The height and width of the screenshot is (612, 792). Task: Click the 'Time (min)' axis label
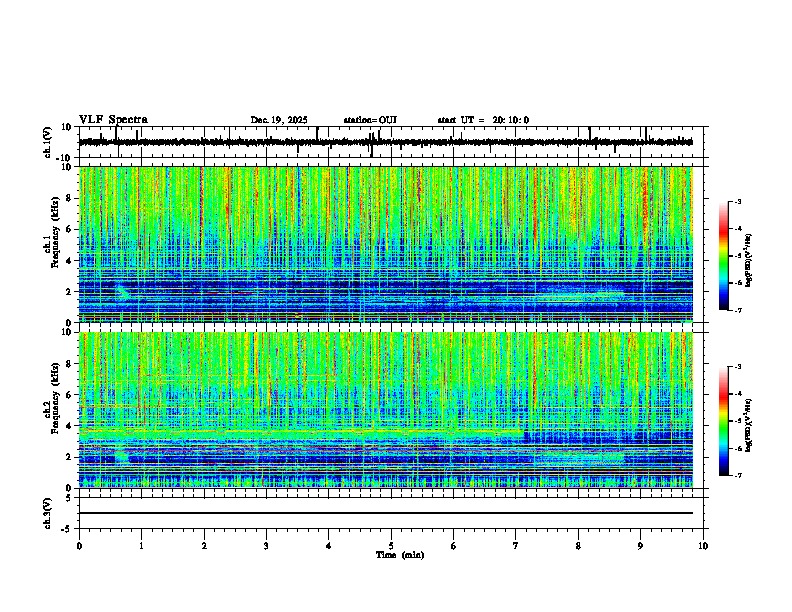click(400, 555)
